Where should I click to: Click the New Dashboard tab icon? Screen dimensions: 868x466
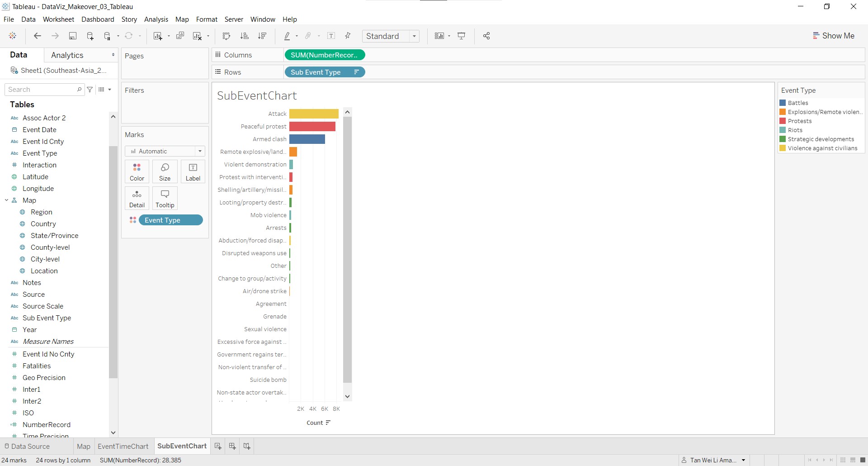(232, 446)
